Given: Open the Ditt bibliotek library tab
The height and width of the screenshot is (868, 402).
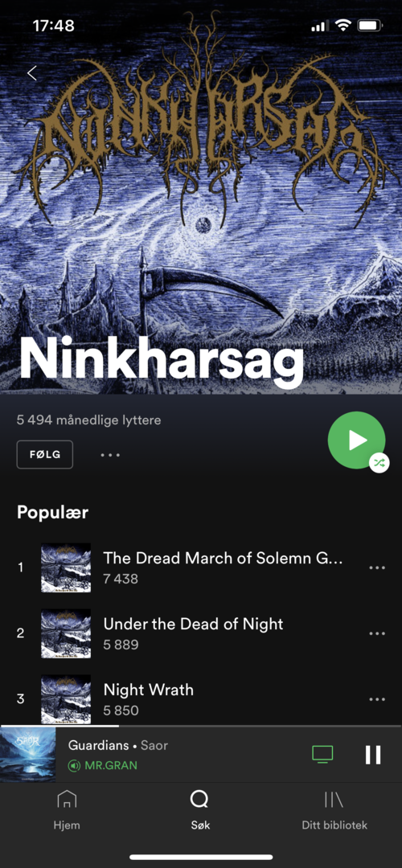Looking at the screenshot, I should [334, 810].
